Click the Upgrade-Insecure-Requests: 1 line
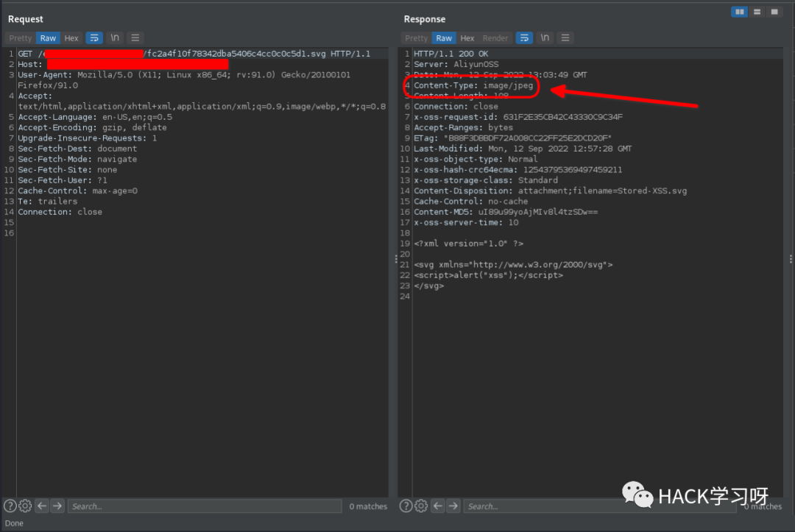The height and width of the screenshot is (532, 795). 87,138
